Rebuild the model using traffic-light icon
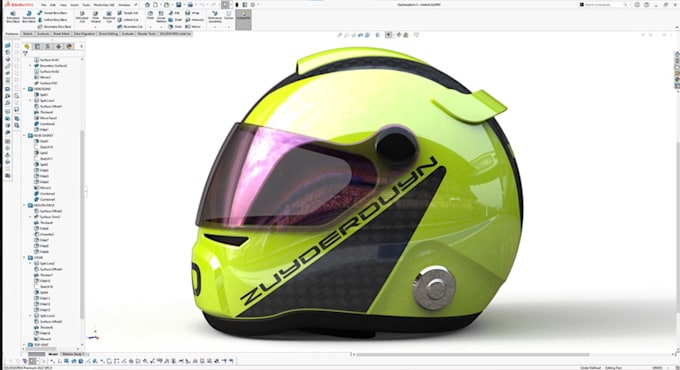680x370 pixels. (x=237, y=4)
